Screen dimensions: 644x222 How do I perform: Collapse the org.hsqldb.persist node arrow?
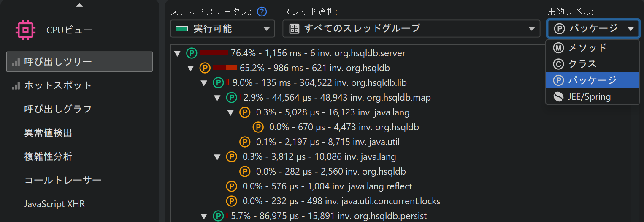point(204,217)
